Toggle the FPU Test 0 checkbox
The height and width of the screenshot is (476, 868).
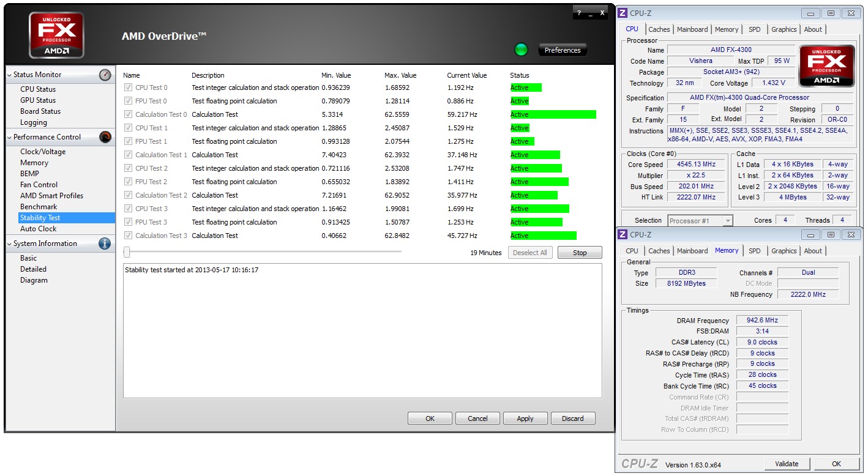point(128,101)
